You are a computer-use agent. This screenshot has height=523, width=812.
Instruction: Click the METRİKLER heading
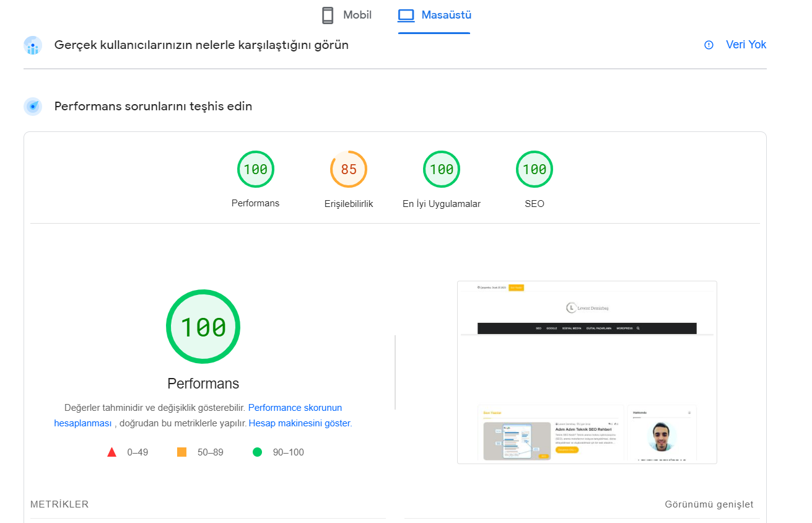coord(59,504)
